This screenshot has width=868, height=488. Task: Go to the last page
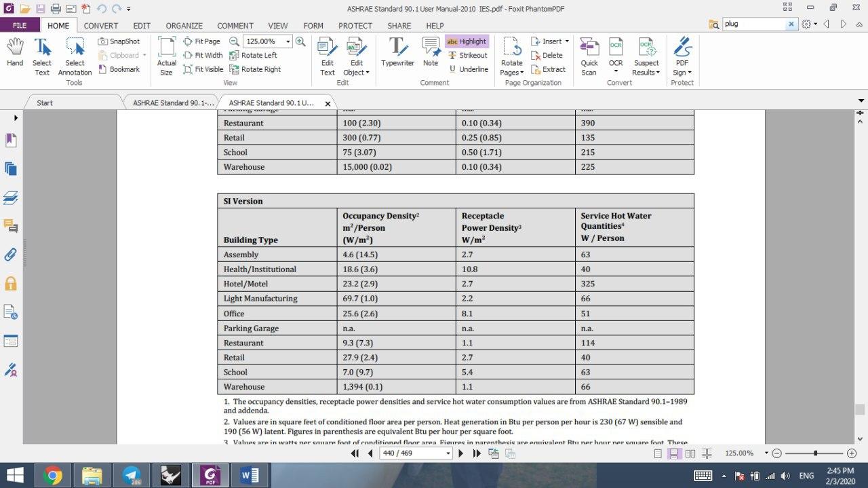pyautogui.click(x=477, y=453)
